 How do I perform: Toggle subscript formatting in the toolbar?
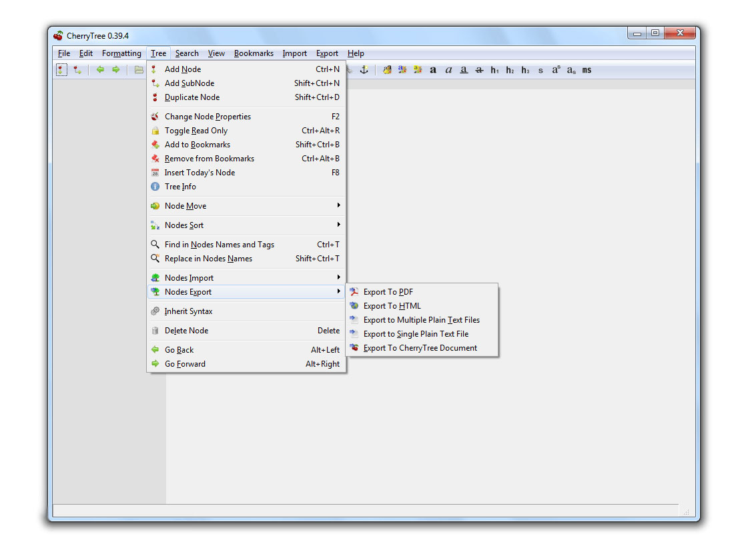pos(571,70)
